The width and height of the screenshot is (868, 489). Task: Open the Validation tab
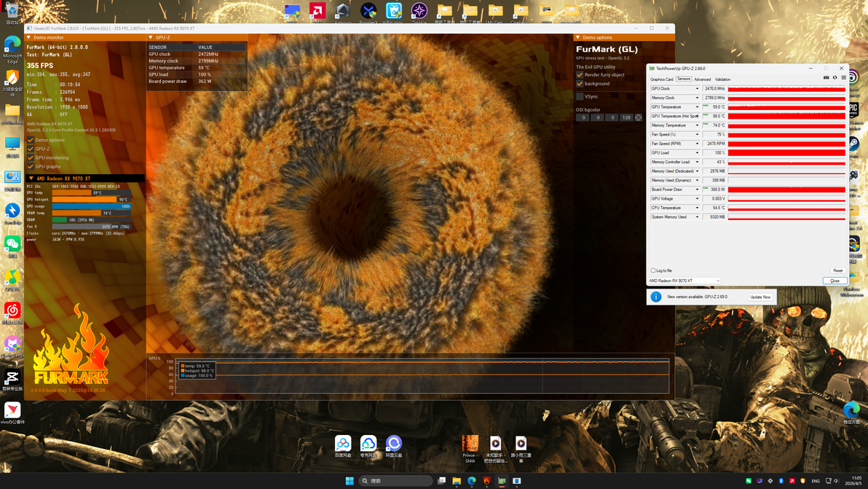tap(722, 79)
